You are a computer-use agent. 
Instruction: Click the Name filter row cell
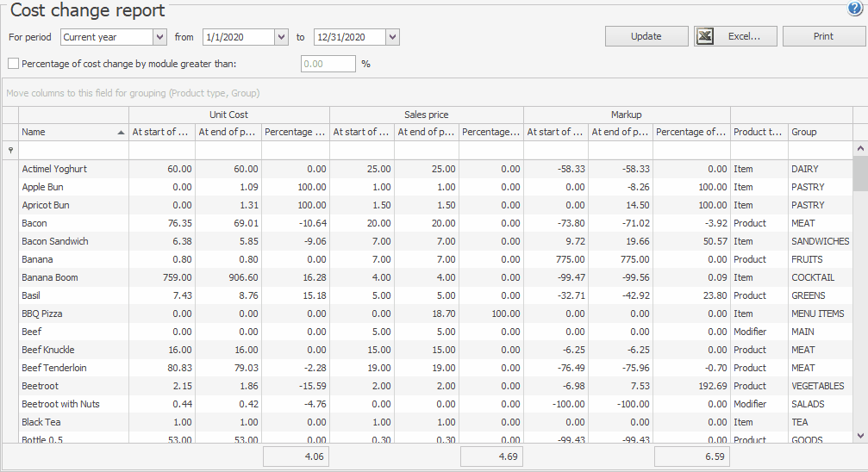[x=73, y=150]
